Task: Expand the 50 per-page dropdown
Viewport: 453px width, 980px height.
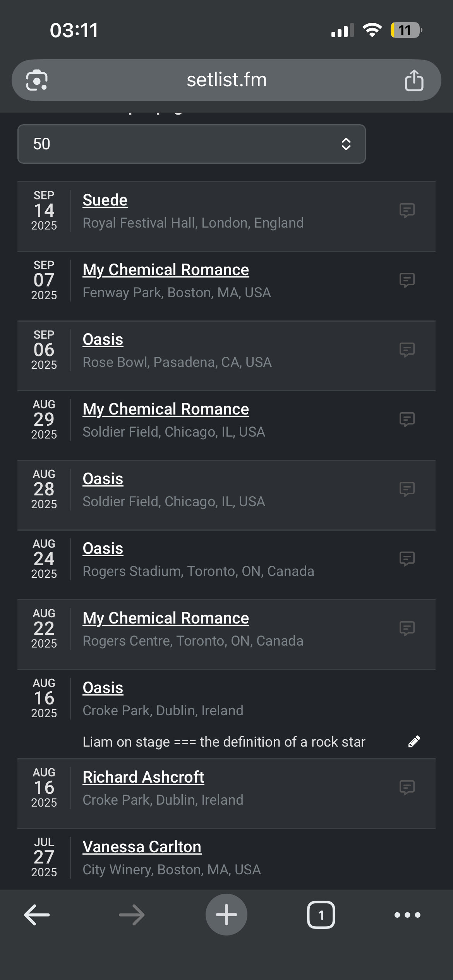Action: [191, 144]
